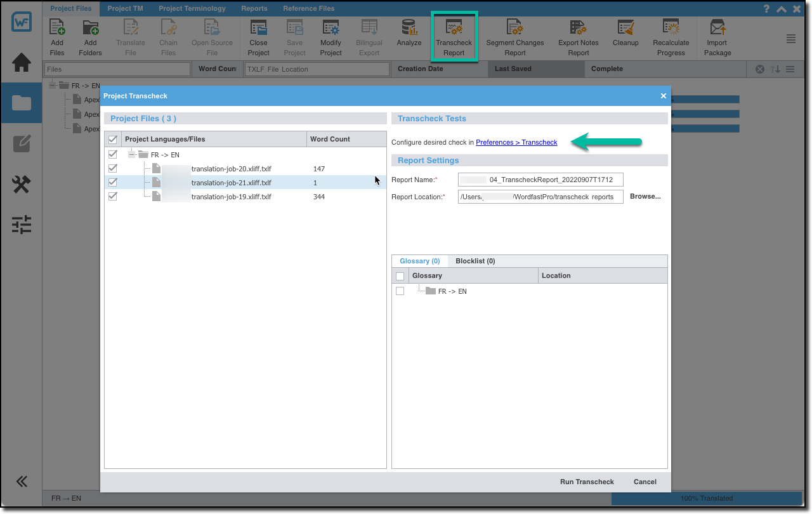Viewport: 812px width, 514px height.
Task: Uncheck the translation-job-19.xliff.txlf checkbox
Action: click(x=113, y=196)
